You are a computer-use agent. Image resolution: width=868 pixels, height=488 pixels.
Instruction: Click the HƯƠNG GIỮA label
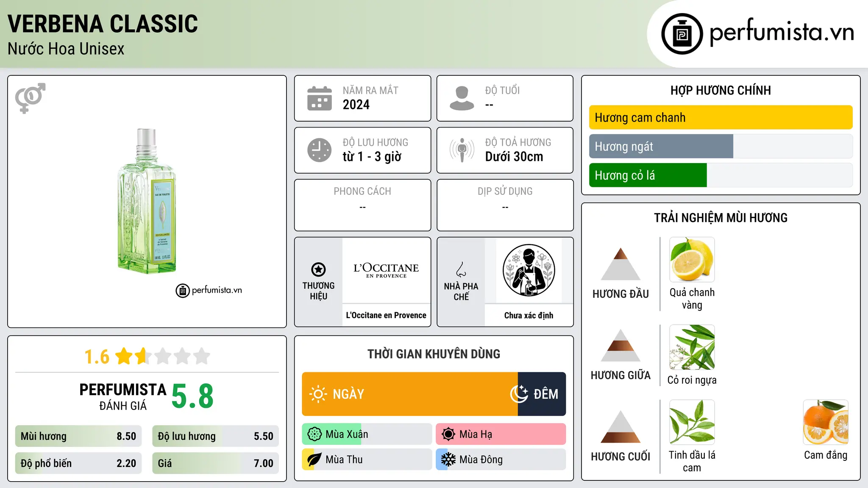coord(621,375)
